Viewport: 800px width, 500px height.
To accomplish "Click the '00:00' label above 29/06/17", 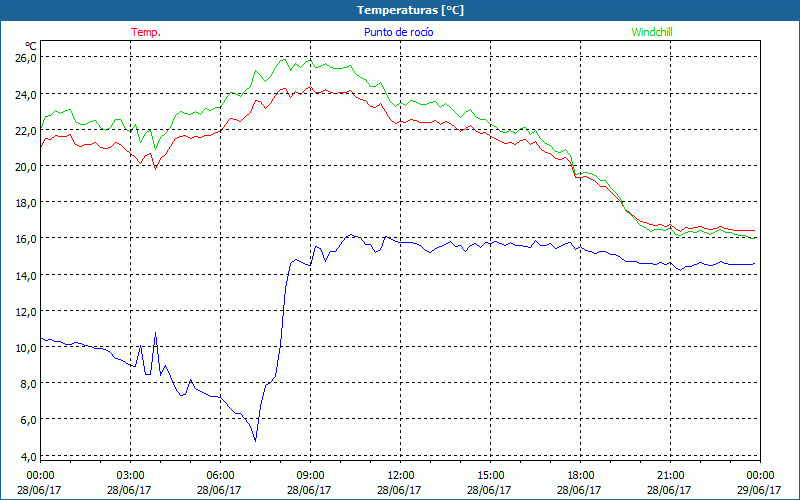I will click(760, 476).
